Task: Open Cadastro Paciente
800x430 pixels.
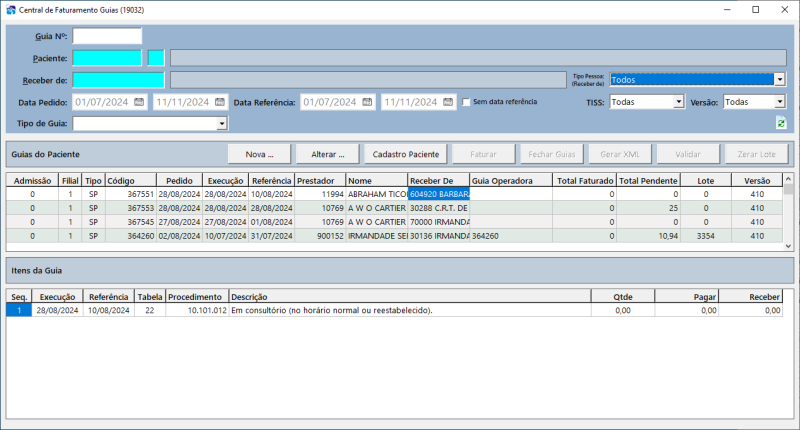Action: [x=406, y=154]
